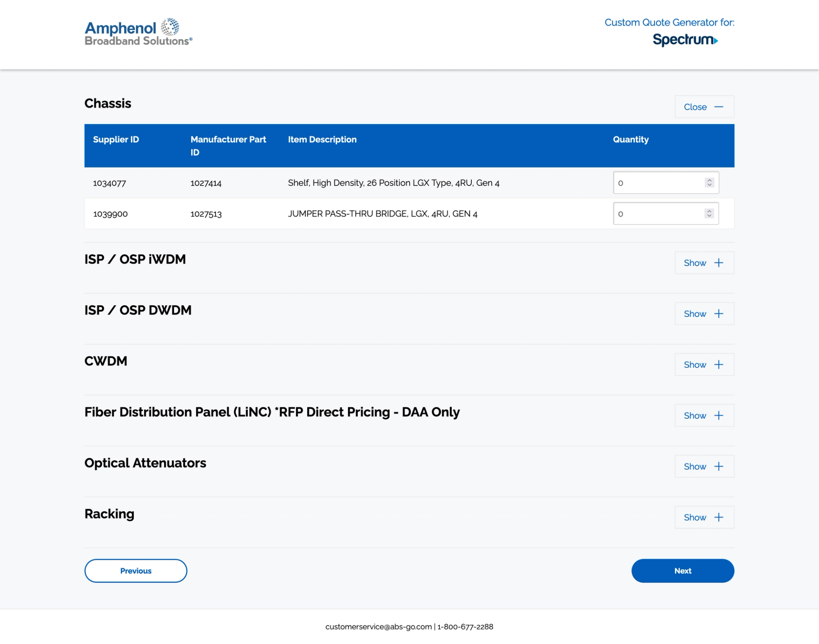This screenshot has width=819, height=644.
Task: Click stepper arrows on Jumper Bridge quantity
Action: (709, 213)
